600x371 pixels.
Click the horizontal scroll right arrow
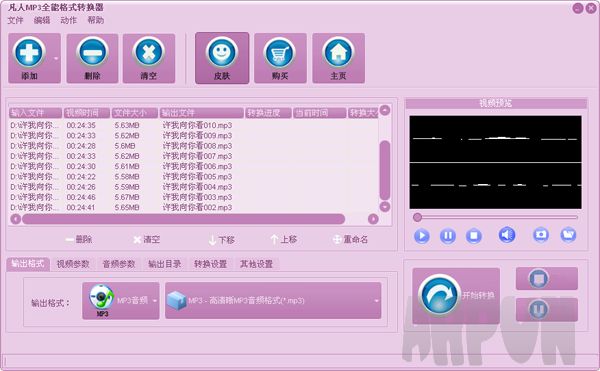pyautogui.click(x=373, y=219)
